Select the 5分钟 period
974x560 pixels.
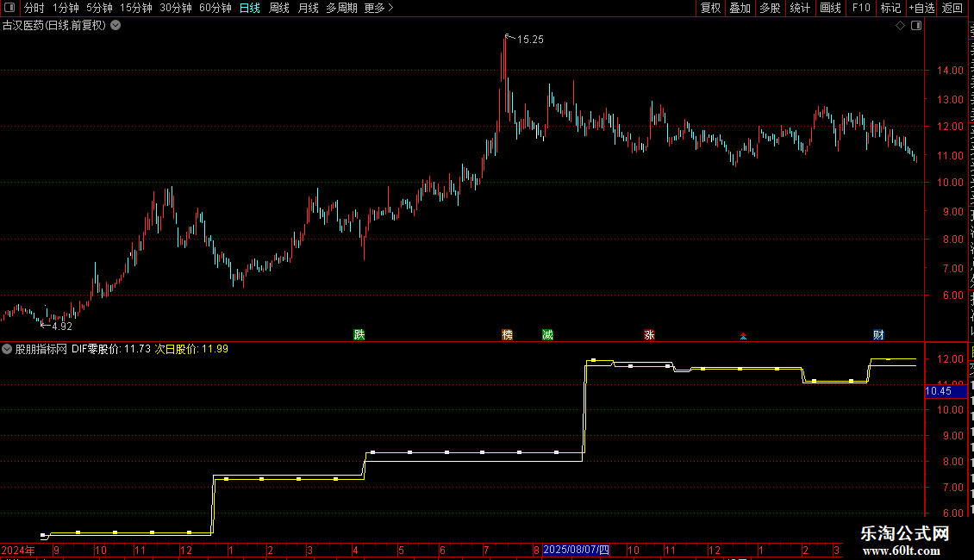(99, 8)
